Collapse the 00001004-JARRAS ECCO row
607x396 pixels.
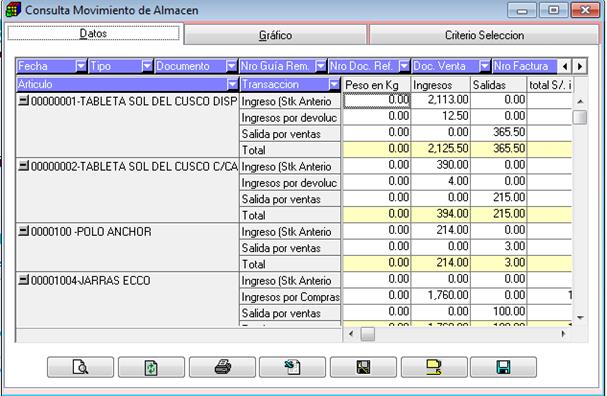pos(24,279)
